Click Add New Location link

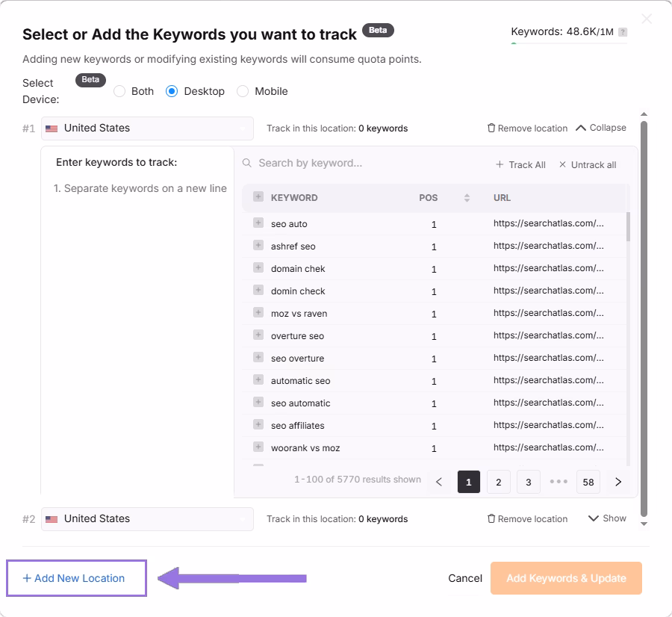74,578
